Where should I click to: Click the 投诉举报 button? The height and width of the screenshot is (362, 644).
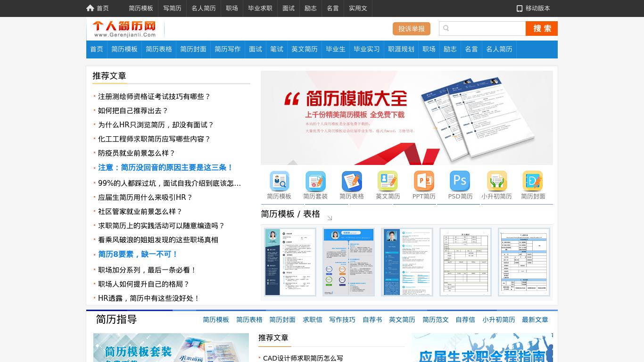(411, 28)
